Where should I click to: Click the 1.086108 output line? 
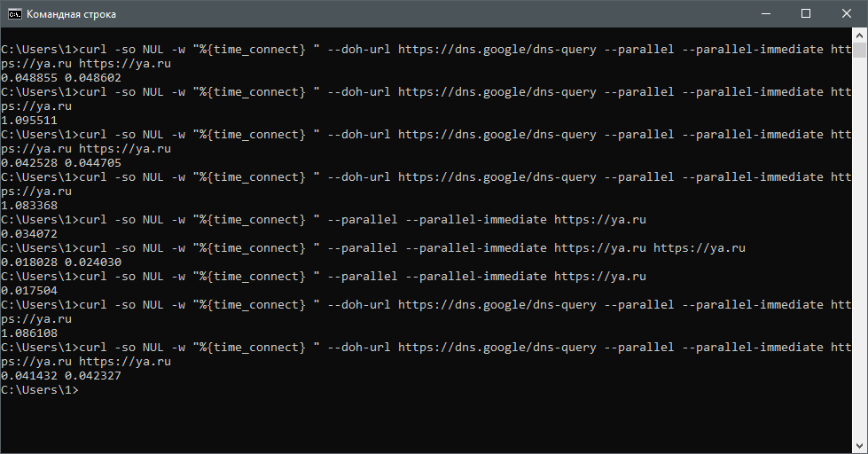[x=29, y=333]
